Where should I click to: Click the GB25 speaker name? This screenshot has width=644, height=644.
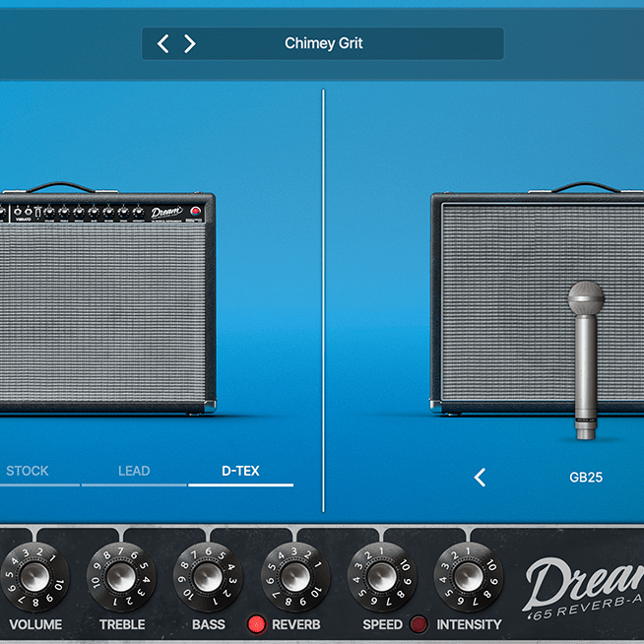(586, 478)
